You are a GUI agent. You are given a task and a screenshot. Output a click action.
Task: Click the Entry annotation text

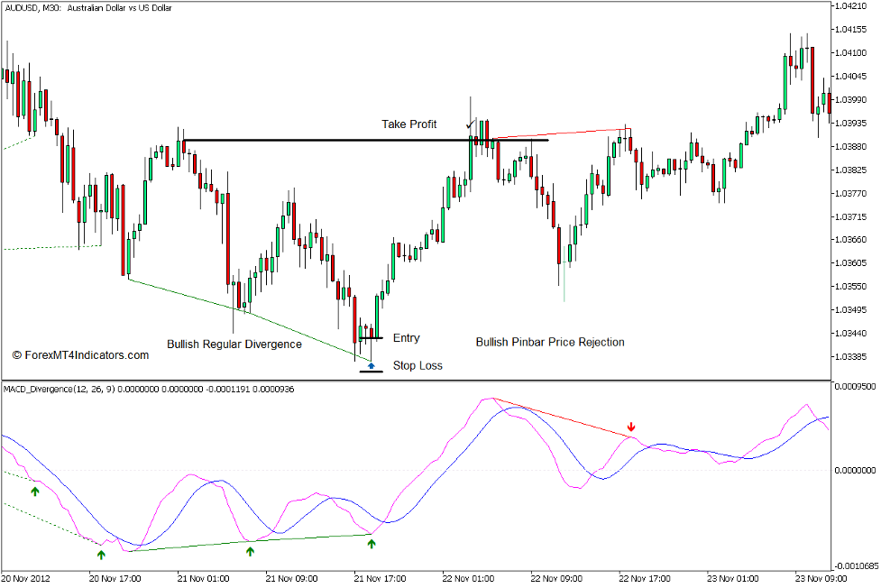pyautogui.click(x=406, y=338)
